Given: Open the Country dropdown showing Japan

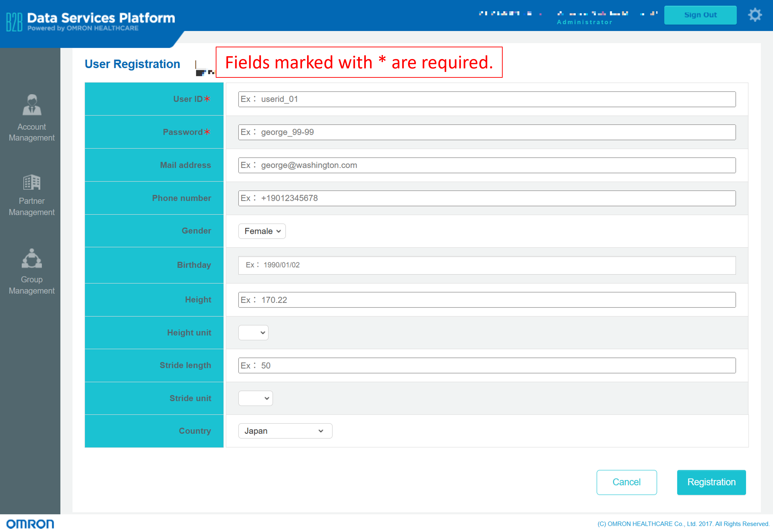Looking at the screenshot, I should point(285,431).
